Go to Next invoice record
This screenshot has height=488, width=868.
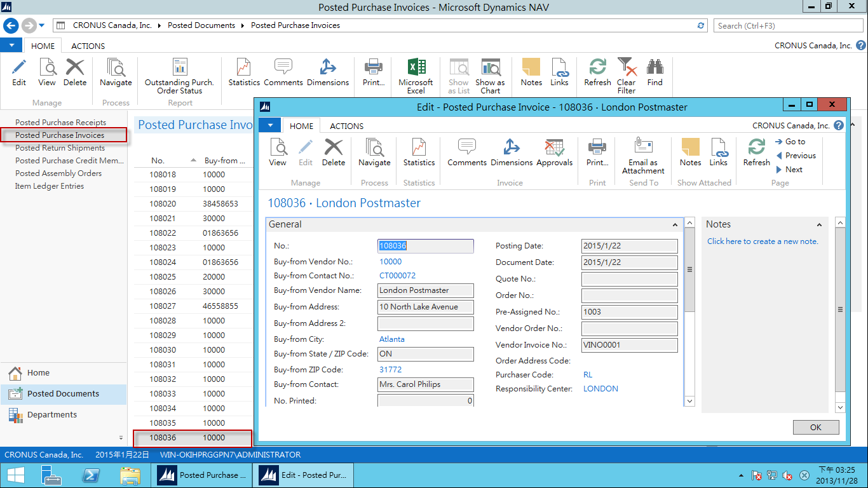[x=790, y=170]
